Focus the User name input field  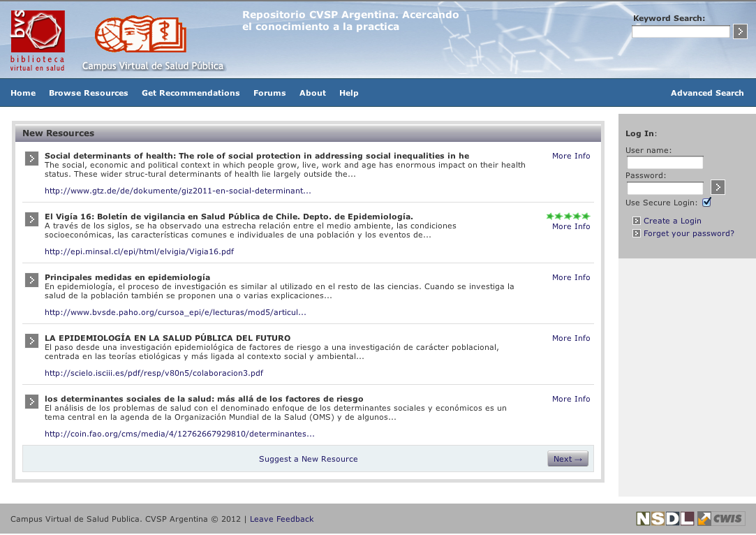click(x=665, y=163)
